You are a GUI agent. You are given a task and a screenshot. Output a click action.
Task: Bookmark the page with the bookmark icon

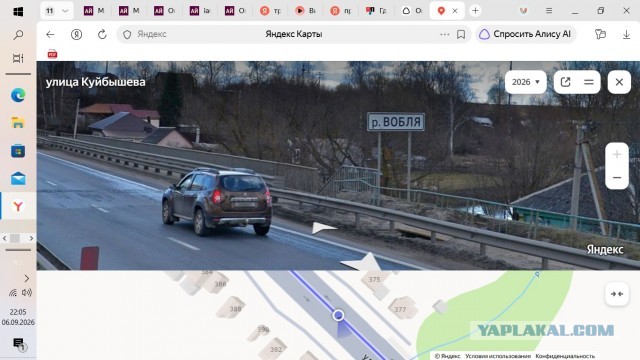pyautogui.click(x=461, y=34)
